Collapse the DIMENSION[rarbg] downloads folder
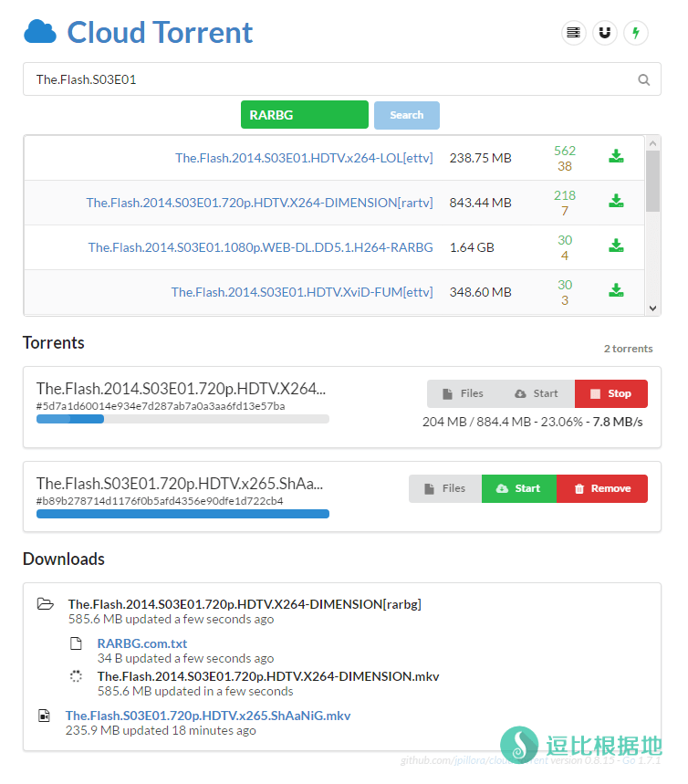The image size is (688, 784). click(45, 604)
